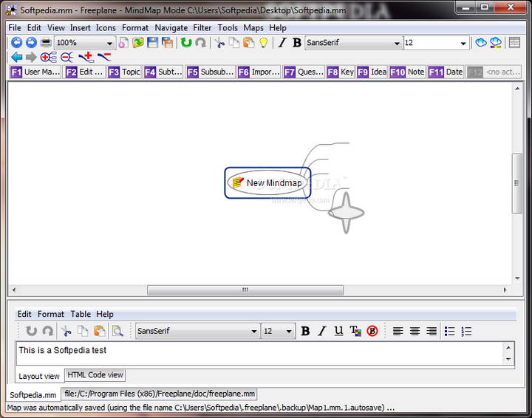Open the Navigate menu

tap(171, 28)
